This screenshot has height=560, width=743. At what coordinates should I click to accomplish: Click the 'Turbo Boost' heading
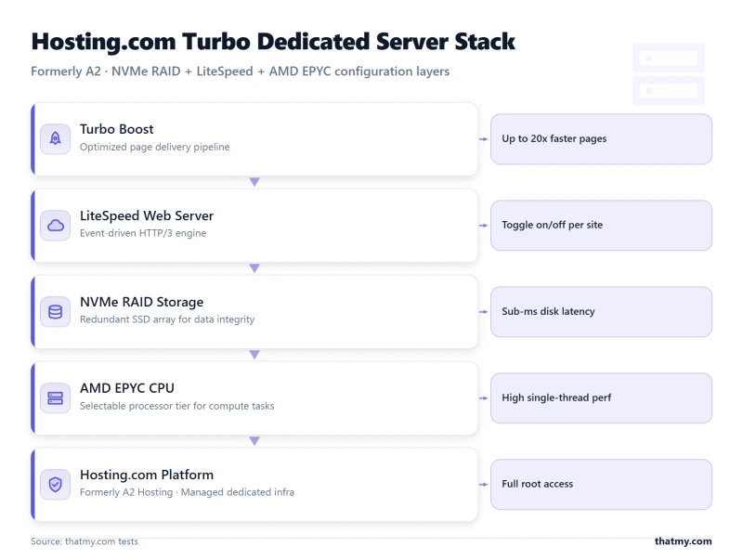pyautogui.click(x=117, y=129)
